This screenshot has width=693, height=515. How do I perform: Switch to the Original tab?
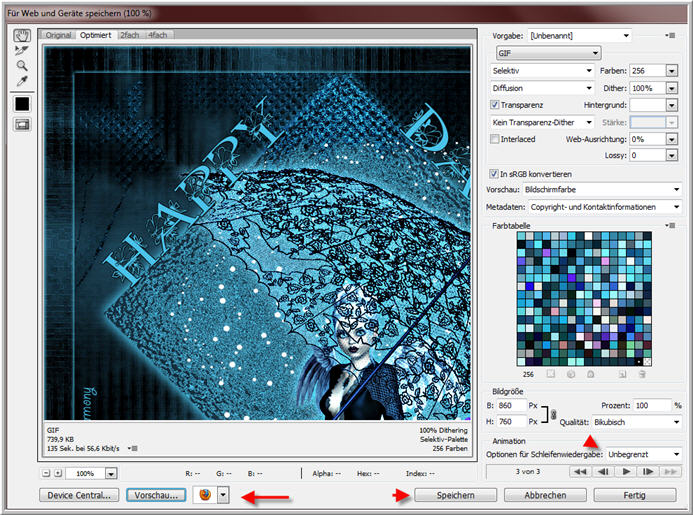coord(58,35)
